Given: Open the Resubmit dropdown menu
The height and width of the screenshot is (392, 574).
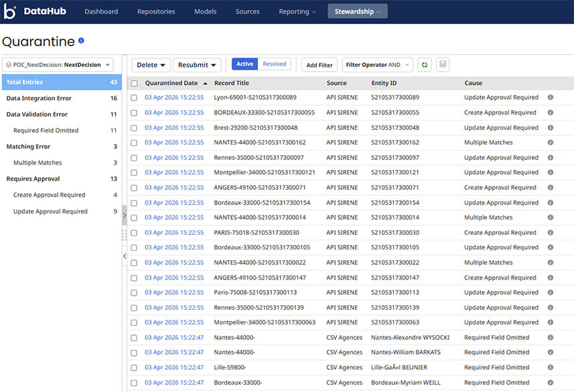Looking at the screenshot, I should point(197,64).
